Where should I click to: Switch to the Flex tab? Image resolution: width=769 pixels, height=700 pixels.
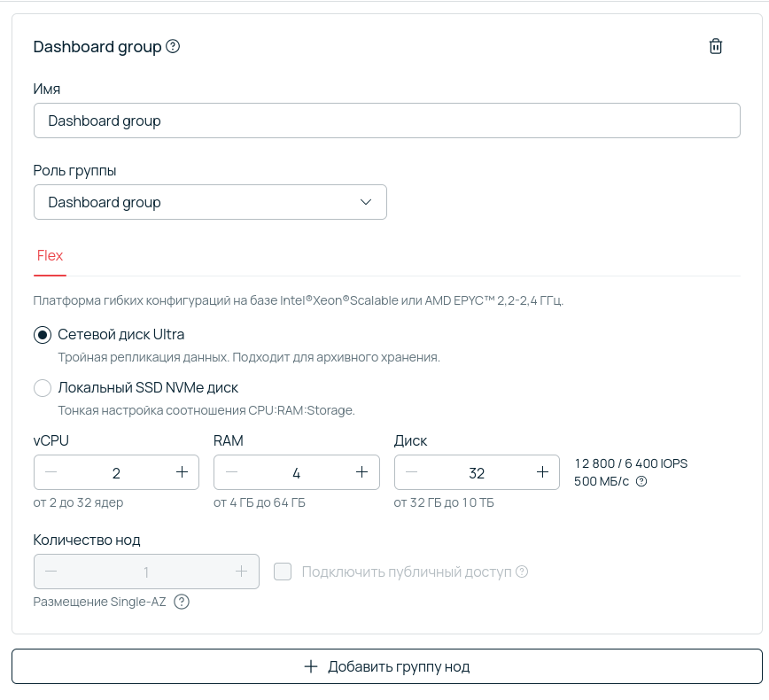click(50, 255)
